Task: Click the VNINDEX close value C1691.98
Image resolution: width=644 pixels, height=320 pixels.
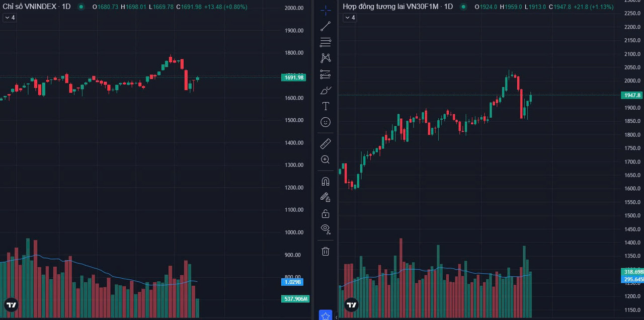Action: (x=189, y=7)
